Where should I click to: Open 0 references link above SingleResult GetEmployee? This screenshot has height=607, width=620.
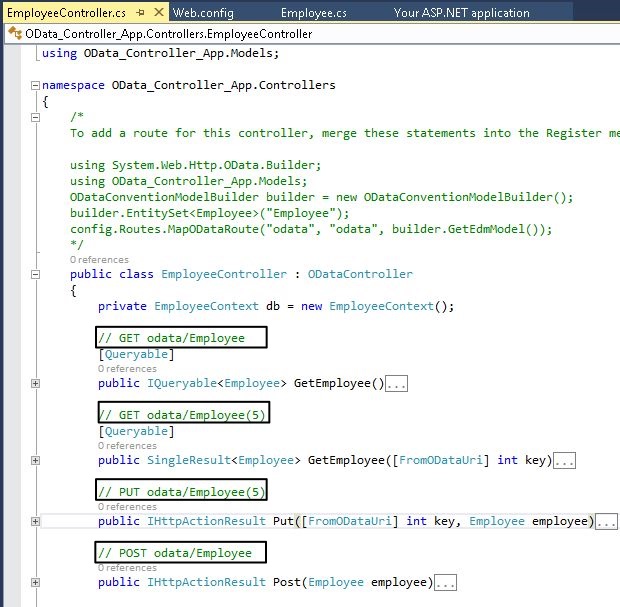point(127,446)
